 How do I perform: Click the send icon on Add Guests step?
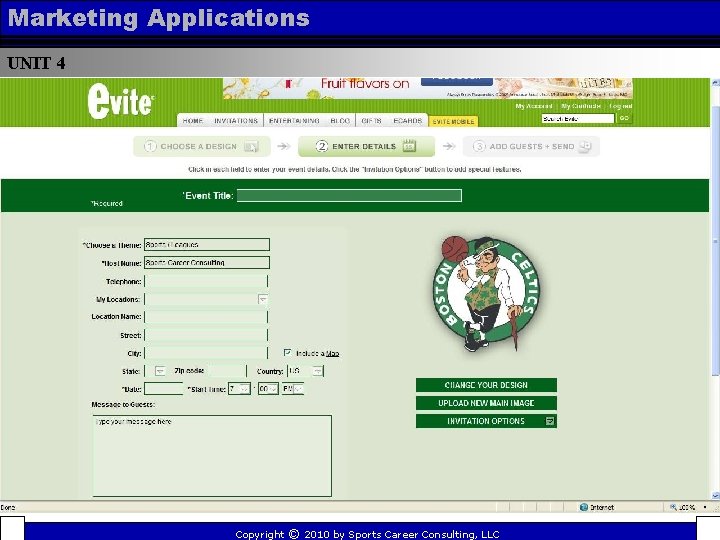point(585,146)
